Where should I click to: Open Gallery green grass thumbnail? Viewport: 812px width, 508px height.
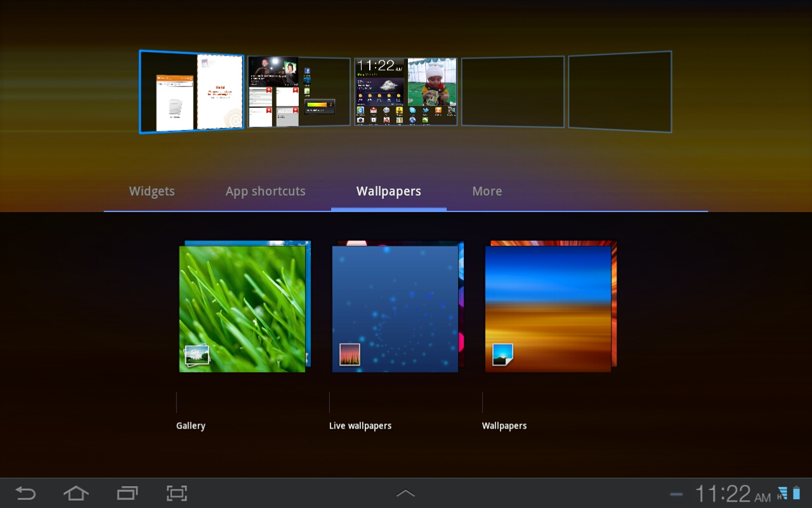pos(242,308)
